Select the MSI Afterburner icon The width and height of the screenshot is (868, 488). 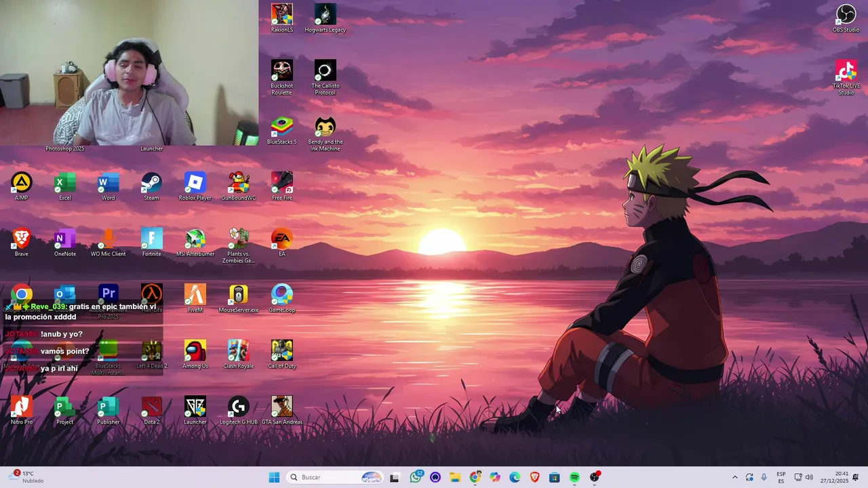(x=195, y=243)
